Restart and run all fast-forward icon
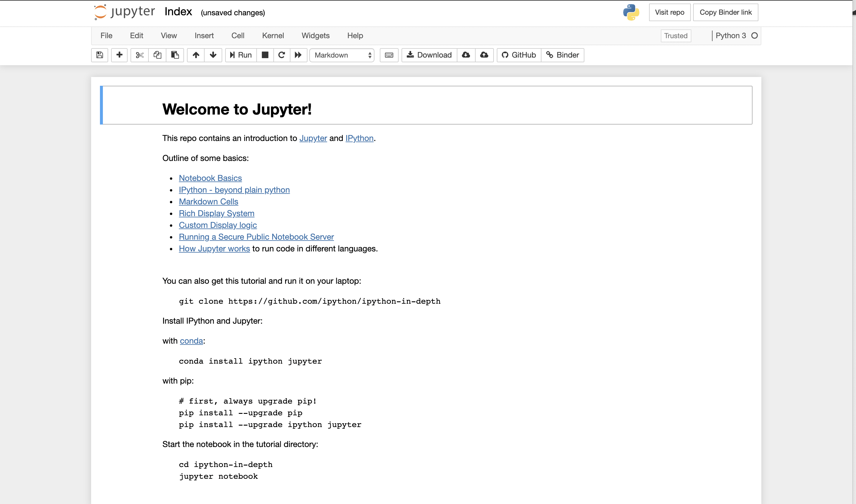This screenshot has height=504, width=856. pyautogui.click(x=298, y=55)
